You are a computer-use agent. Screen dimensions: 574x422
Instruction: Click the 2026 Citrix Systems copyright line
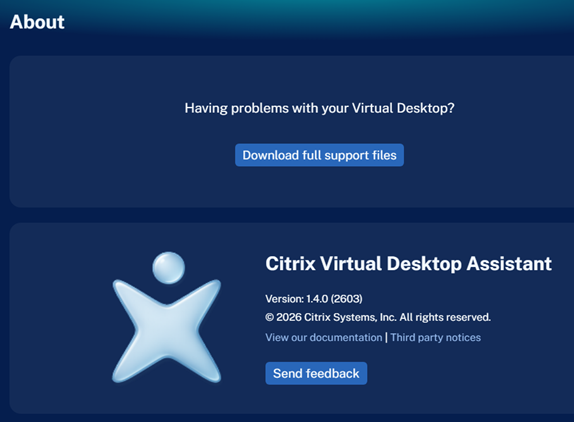click(x=378, y=317)
